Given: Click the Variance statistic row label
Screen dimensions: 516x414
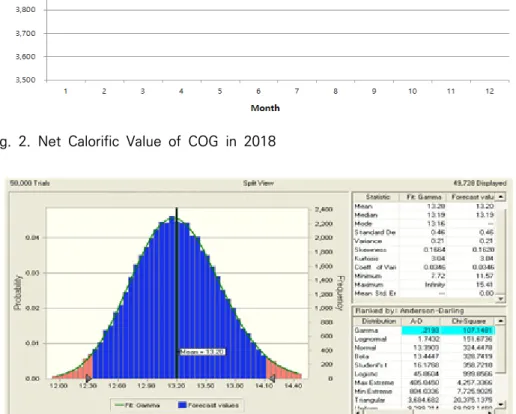Looking at the screenshot, I should tap(368, 241).
